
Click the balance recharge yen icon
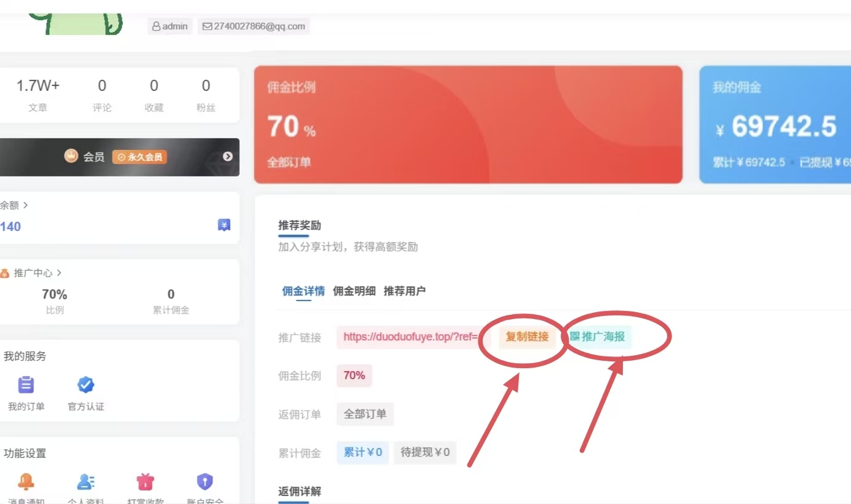click(224, 226)
